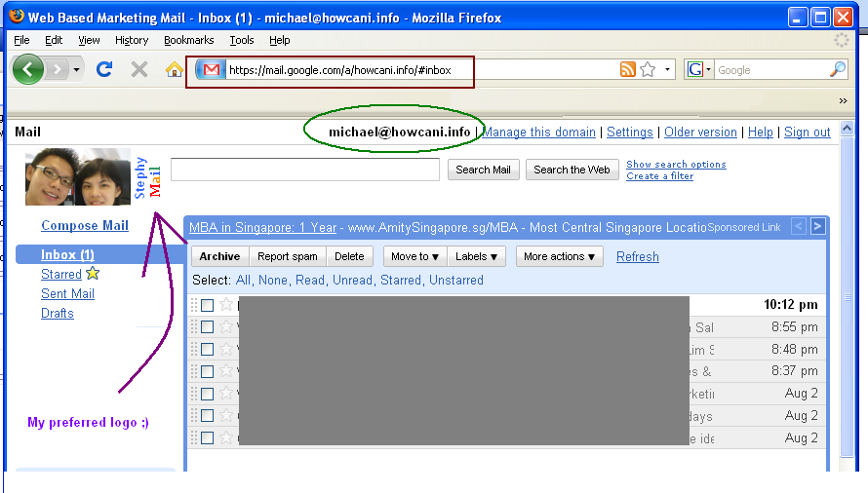Open the History menu
The width and height of the screenshot is (868, 493).
pyautogui.click(x=132, y=40)
